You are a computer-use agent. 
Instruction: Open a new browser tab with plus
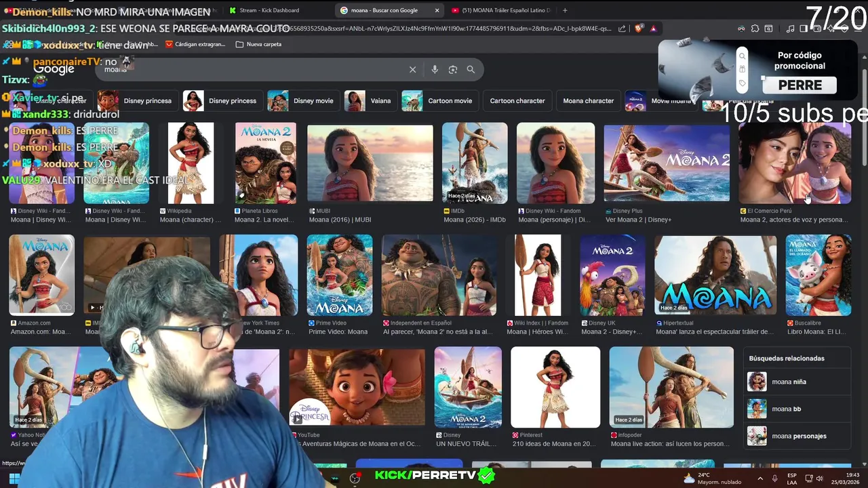click(x=565, y=10)
